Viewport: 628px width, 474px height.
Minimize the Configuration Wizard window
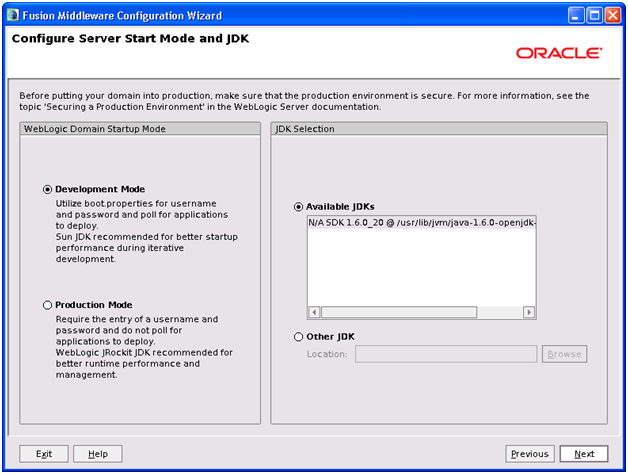576,16
